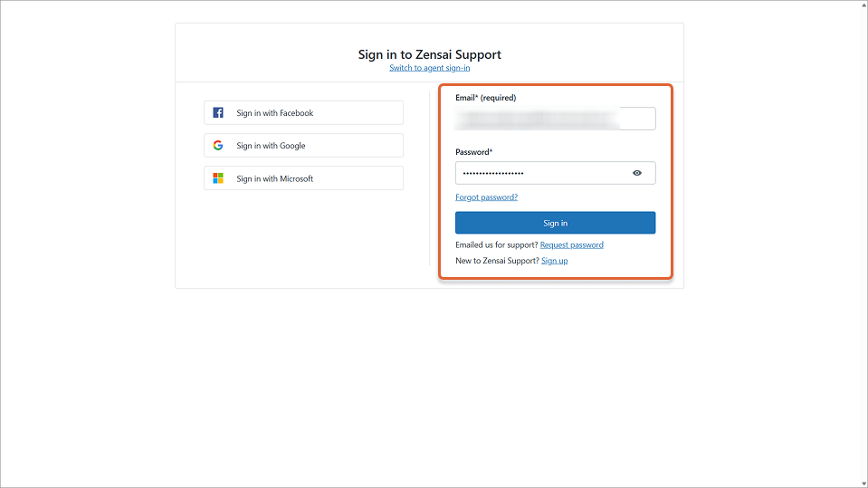868x488 pixels.
Task: Click the Google logo icon
Action: pyautogui.click(x=218, y=145)
